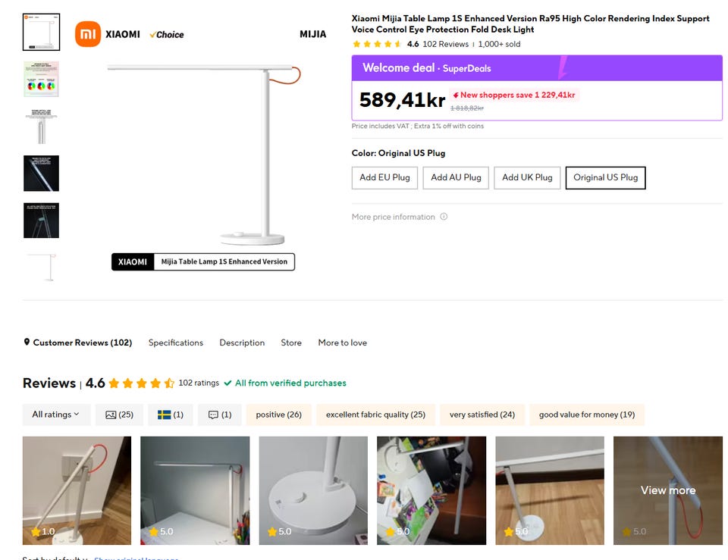Click the Xiaomi orange logo icon
This screenshot has height=560, width=728.
[x=87, y=34]
